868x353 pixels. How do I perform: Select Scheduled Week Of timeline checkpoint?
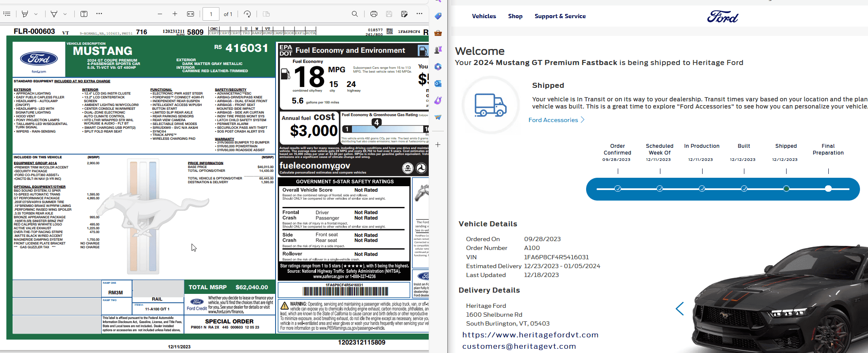(660, 189)
